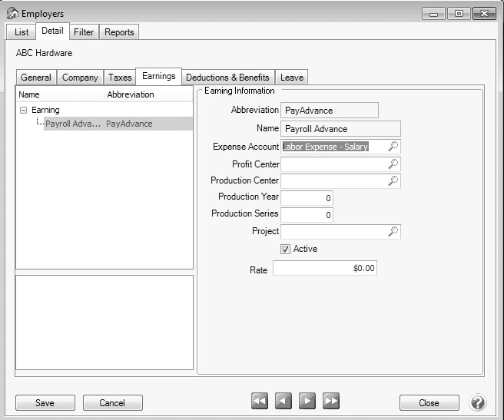Click the Rate input field
Image resolution: width=504 pixels, height=420 pixels.
pyautogui.click(x=325, y=269)
